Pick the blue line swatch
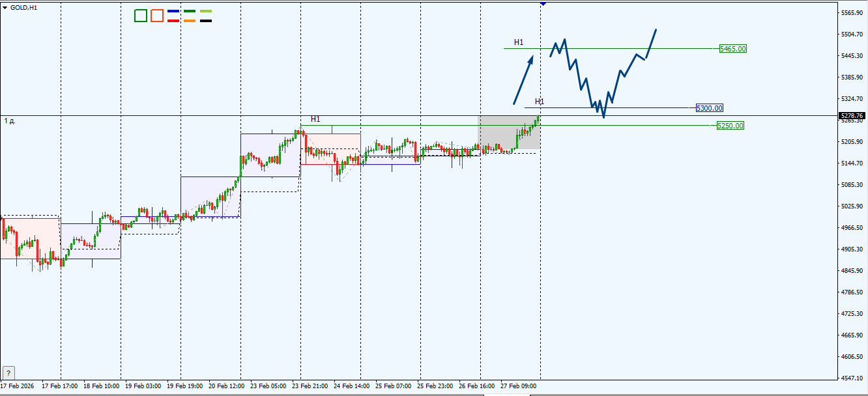 click(173, 11)
